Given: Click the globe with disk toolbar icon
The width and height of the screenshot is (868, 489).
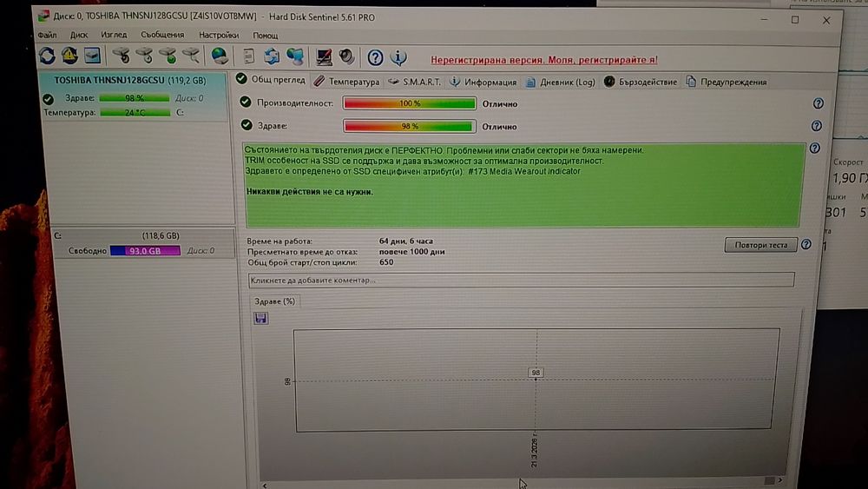Looking at the screenshot, I should 220,56.
